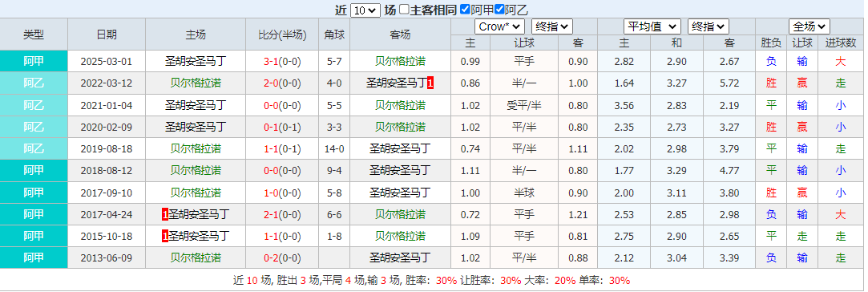
Task: Uncheck the 阿乙 league checkbox
Action: tap(499, 10)
